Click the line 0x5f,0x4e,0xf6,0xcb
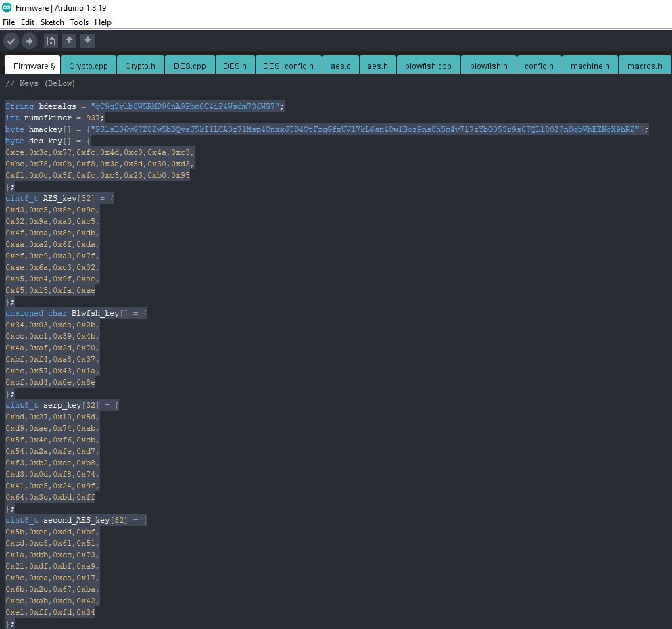 [x=52, y=440]
